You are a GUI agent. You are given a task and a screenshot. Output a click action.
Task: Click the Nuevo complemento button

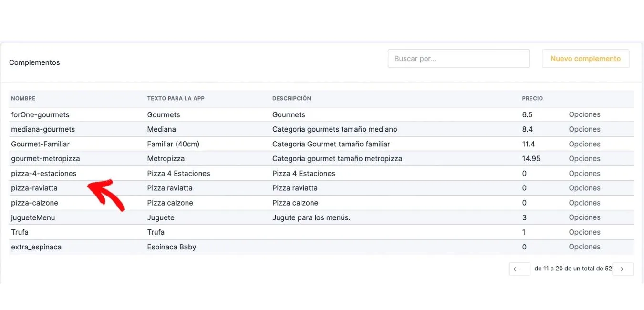point(585,59)
